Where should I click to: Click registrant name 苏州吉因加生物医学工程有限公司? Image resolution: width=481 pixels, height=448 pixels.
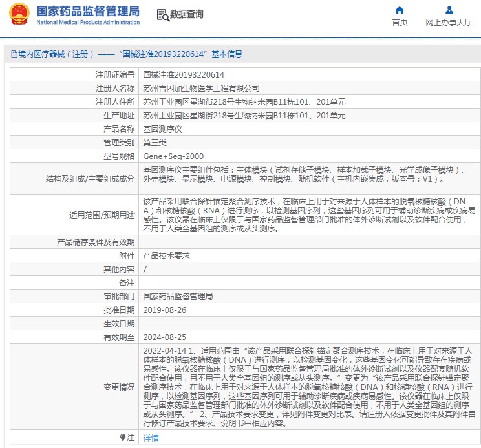coord(201,89)
